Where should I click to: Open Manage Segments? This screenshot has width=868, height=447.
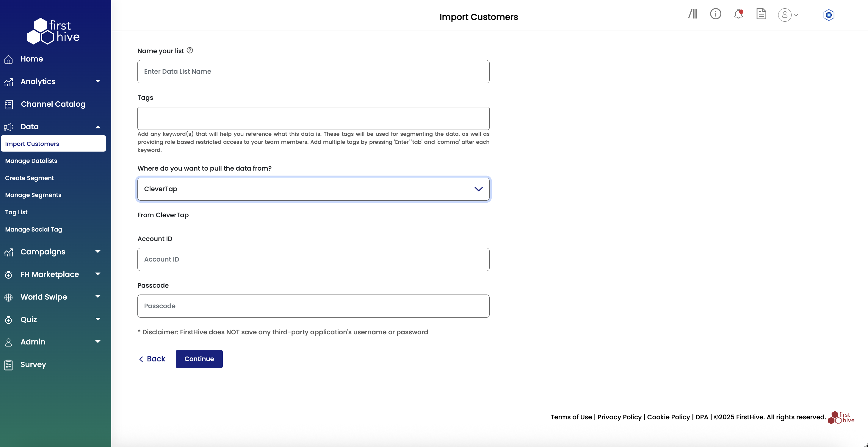[x=33, y=195]
